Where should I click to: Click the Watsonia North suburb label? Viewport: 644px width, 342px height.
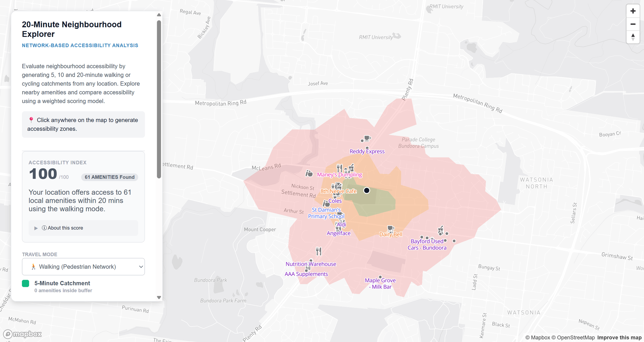pos(537,183)
